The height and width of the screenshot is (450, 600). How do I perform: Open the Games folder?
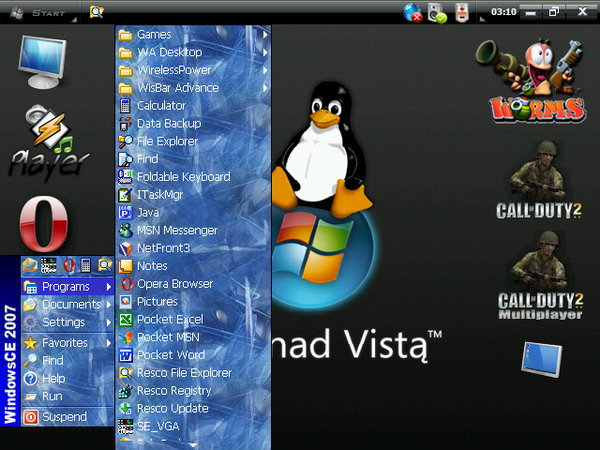[x=193, y=34]
